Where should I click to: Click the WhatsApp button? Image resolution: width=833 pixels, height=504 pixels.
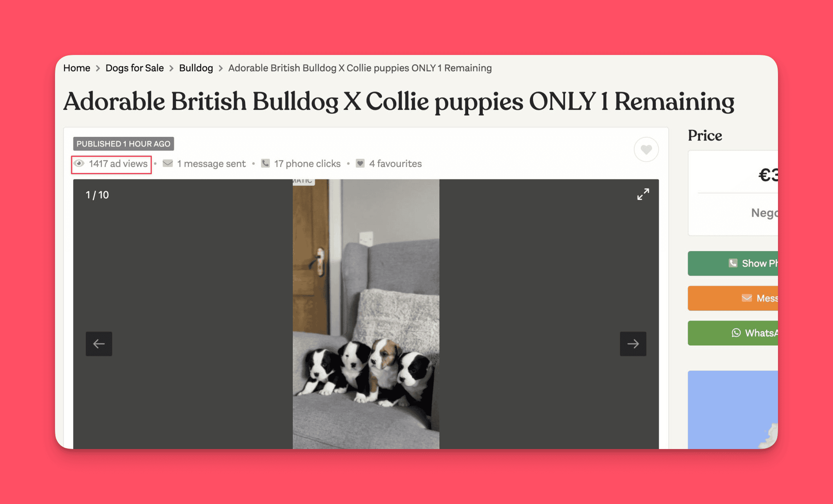click(733, 333)
